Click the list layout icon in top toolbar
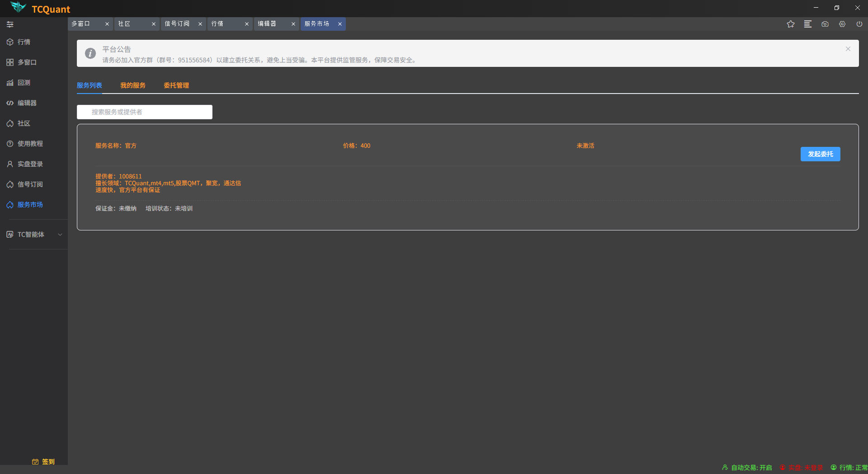868x474 pixels. tap(808, 24)
